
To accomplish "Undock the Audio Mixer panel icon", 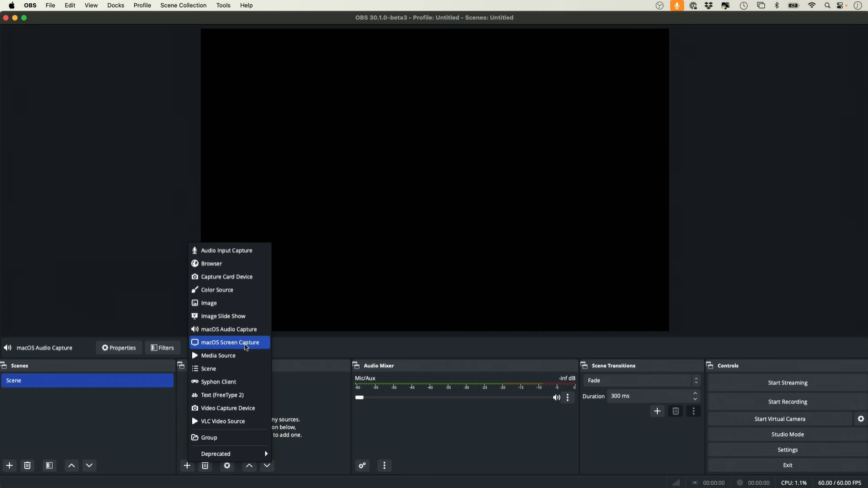I will coord(356,366).
